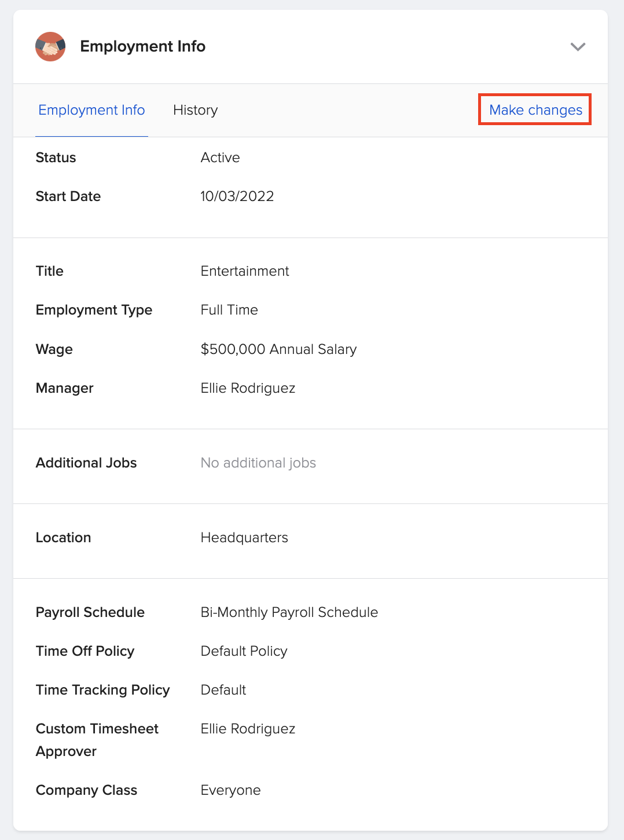The image size is (624, 840).
Task: Click the Wage field label
Action: 54,349
